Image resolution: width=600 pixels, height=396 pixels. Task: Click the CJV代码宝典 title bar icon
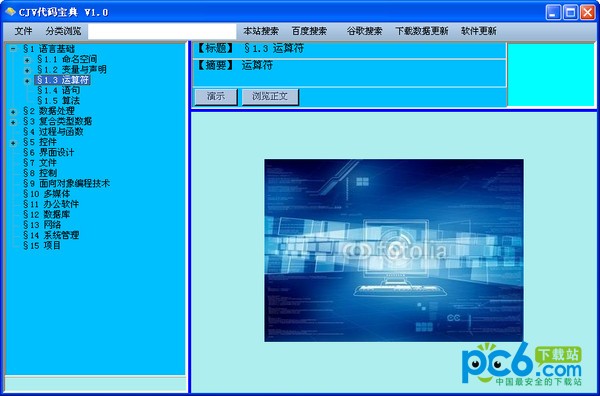pos(11,12)
